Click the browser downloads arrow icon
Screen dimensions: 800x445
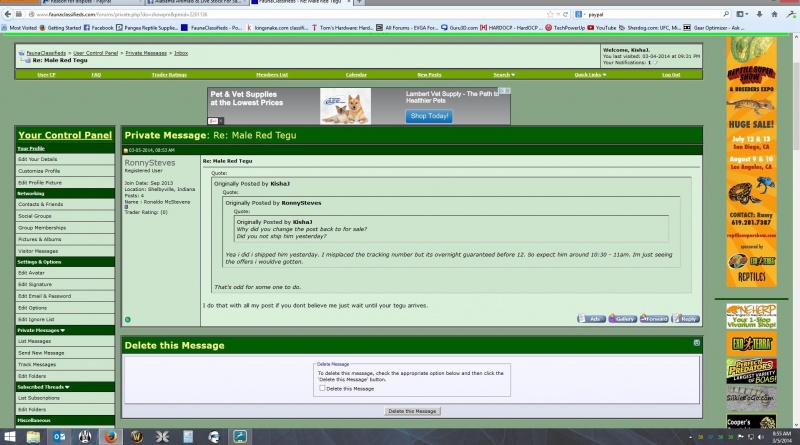(x=759, y=14)
